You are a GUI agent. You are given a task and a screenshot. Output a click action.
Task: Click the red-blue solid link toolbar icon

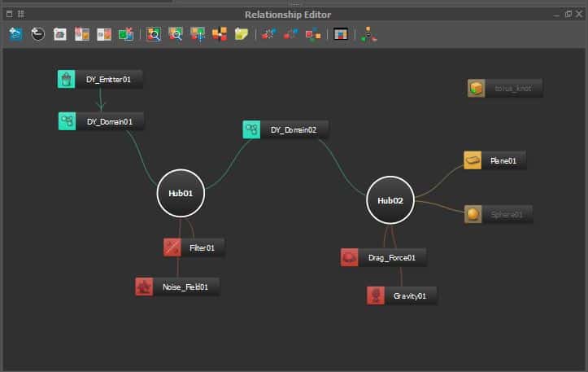pyautogui.click(x=291, y=34)
